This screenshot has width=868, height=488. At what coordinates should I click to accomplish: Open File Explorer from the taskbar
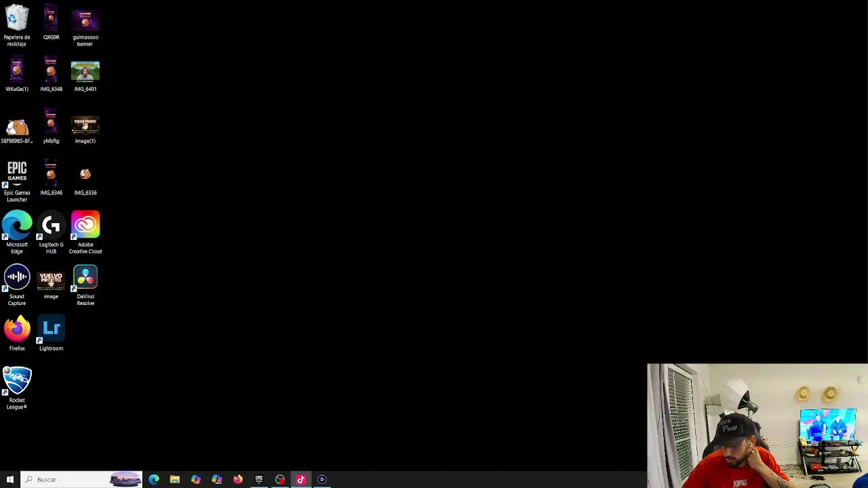click(174, 479)
